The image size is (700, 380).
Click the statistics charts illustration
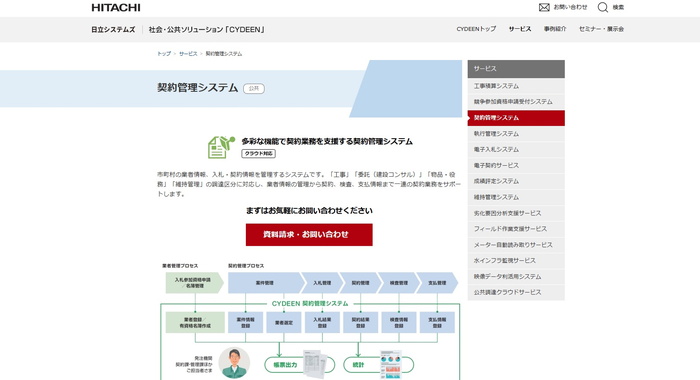tap(391, 364)
